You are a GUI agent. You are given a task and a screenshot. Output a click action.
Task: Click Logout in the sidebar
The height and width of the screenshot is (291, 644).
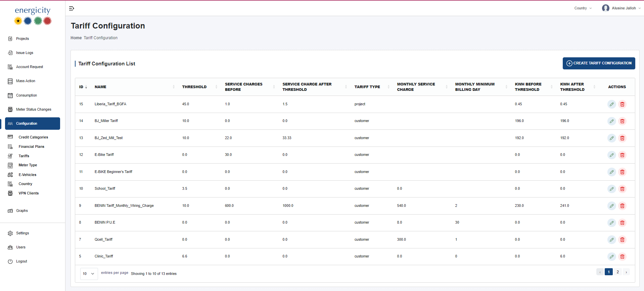(21, 261)
